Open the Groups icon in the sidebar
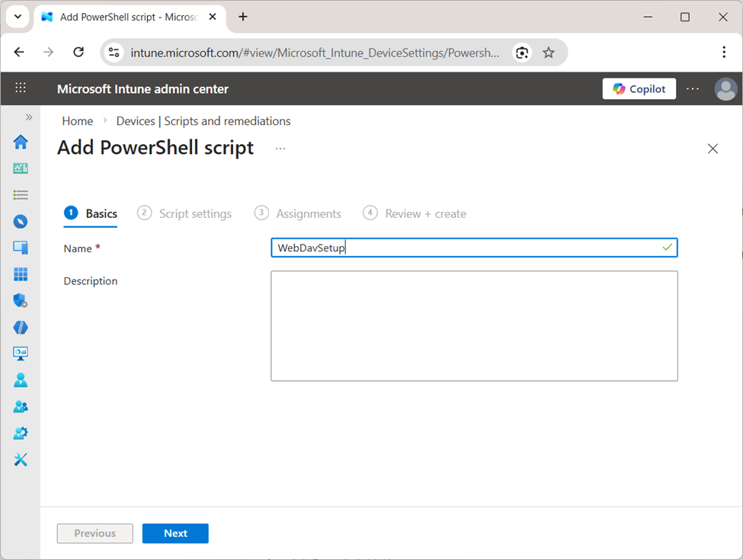This screenshot has width=743, height=560. (x=21, y=406)
